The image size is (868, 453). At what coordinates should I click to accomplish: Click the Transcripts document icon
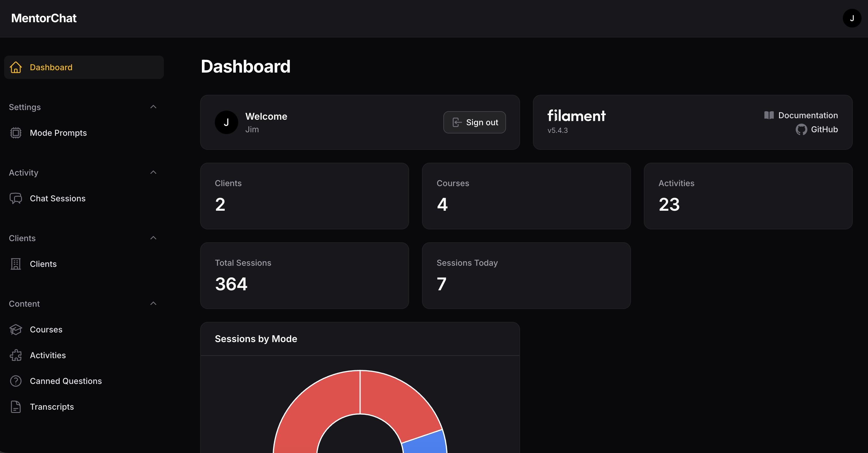pos(16,406)
